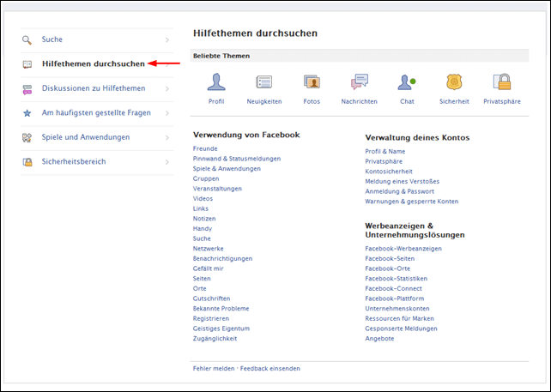Open the Seiten link
The height and width of the screenshot is (392, 551).
pyautogui.click(x=202, y=279)
